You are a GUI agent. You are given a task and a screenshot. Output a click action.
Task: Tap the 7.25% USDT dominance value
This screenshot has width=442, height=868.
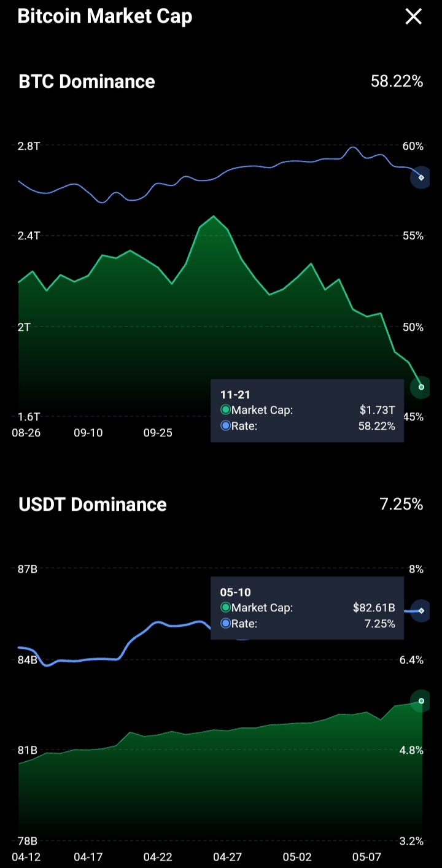[x=401, y=505]
